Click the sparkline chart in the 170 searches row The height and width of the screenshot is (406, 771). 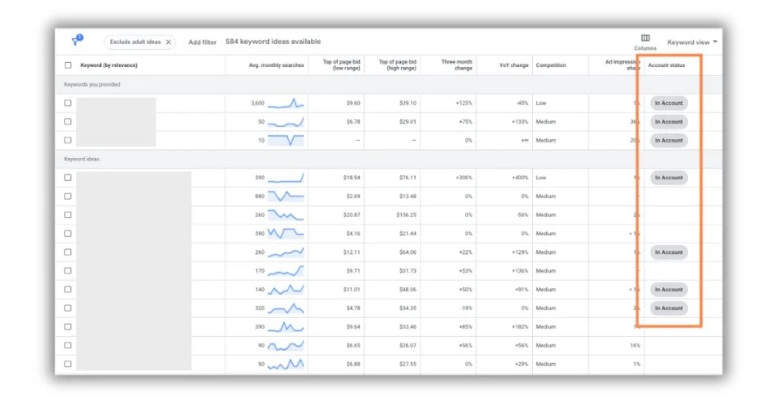pyautogui.click(x=285, y=270)
